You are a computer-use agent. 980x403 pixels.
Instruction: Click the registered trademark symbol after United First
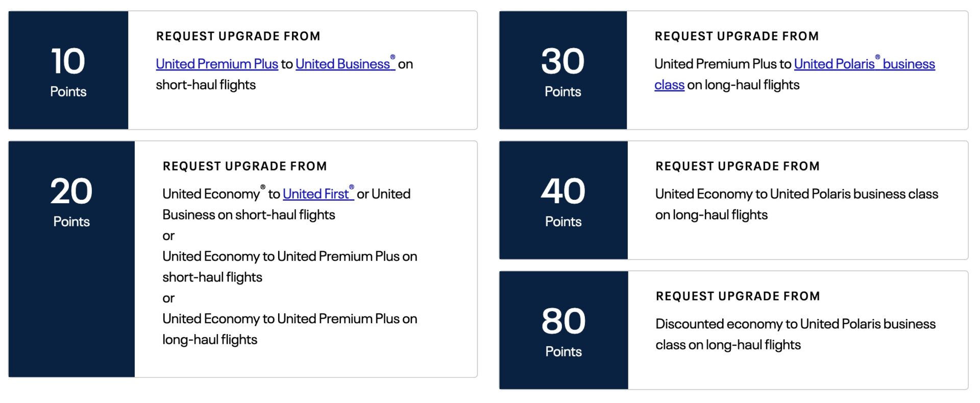[x=351, y=188]
